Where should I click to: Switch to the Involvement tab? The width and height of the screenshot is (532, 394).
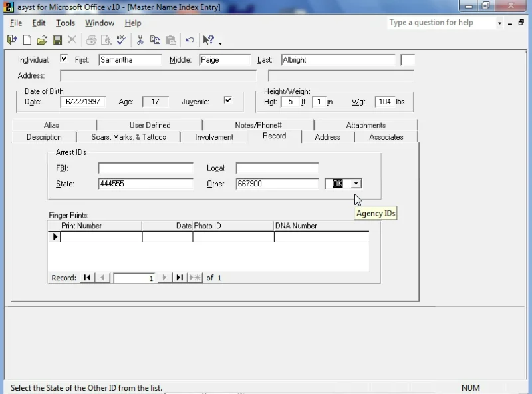click(214, 137)
